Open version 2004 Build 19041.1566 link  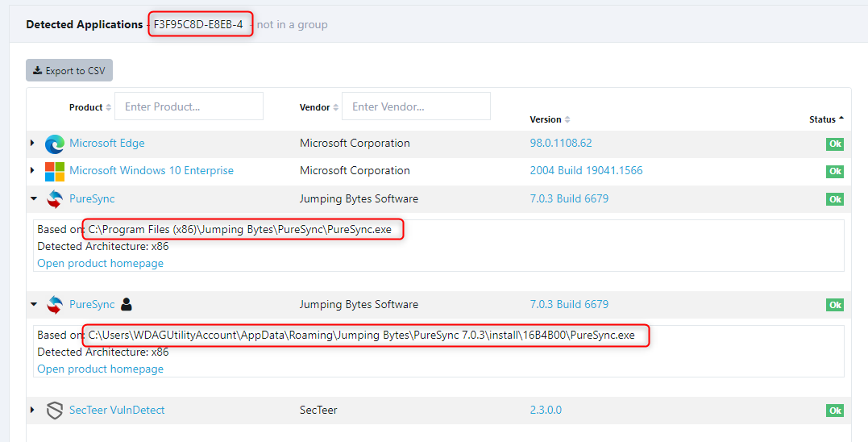[x=586, y=171]
